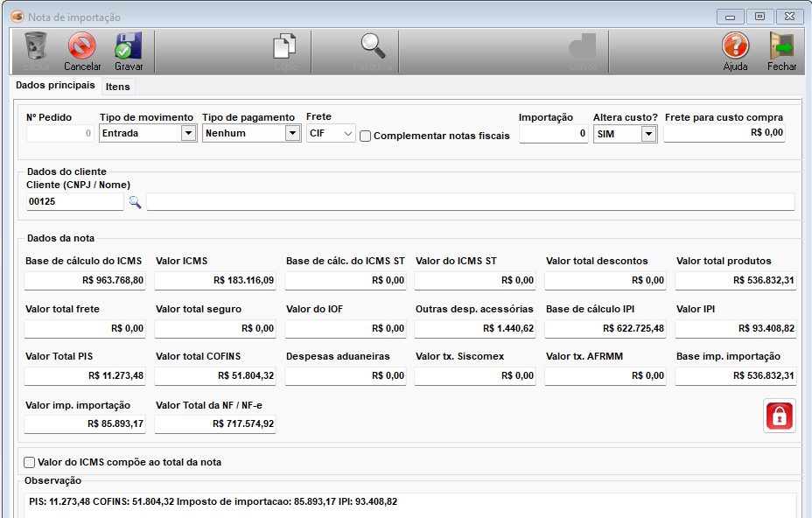Click the Cliente CNPJ input field

click(x=74, y=202)
